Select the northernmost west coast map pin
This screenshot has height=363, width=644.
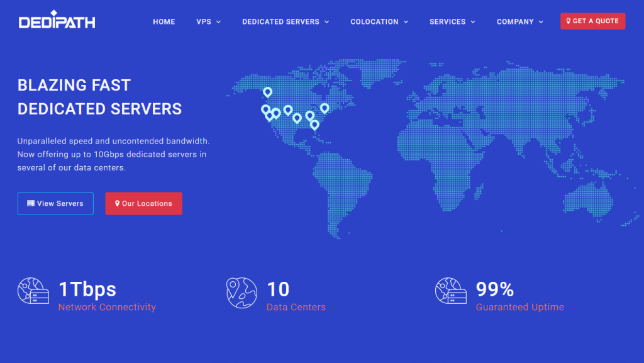click(x=267, y=92)
